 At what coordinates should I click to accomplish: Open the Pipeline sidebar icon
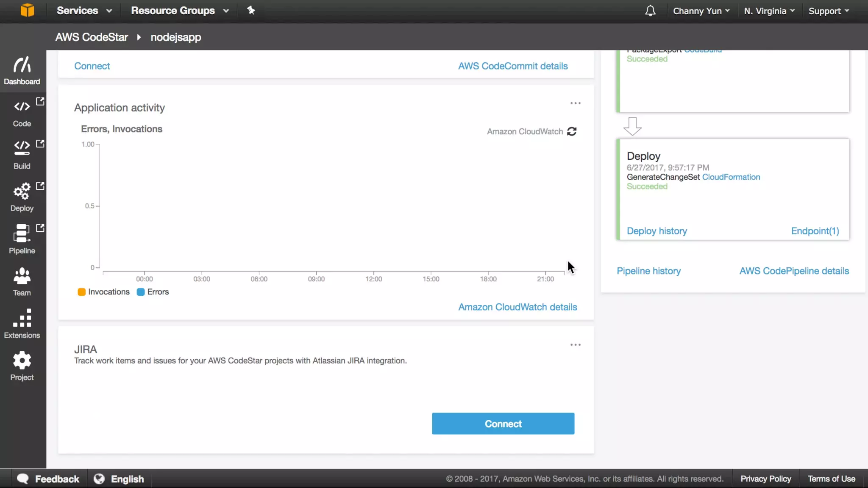click(x=22, y=233)
